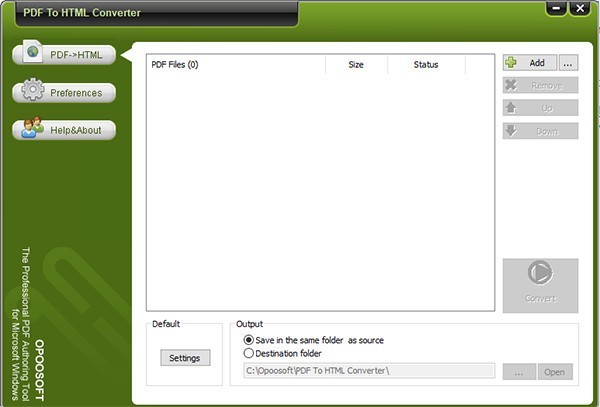Close the PDF To HTML Converter window

click(580, 8)
